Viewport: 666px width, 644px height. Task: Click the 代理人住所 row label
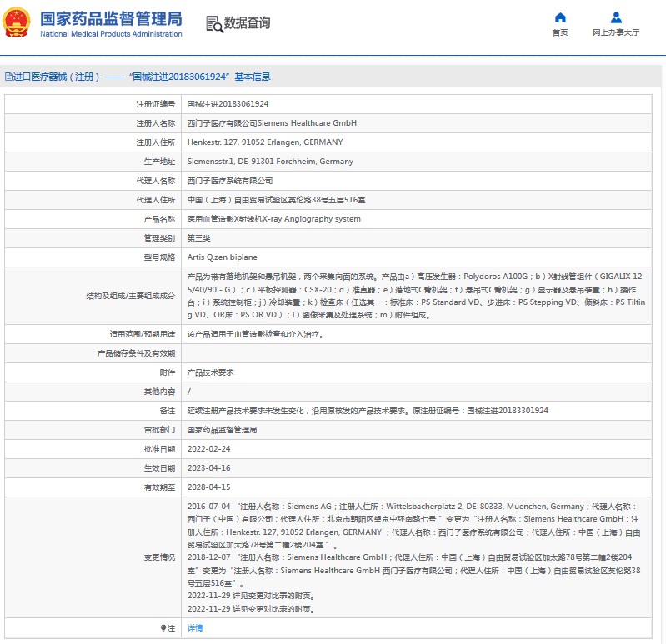[x=156, y=200]
